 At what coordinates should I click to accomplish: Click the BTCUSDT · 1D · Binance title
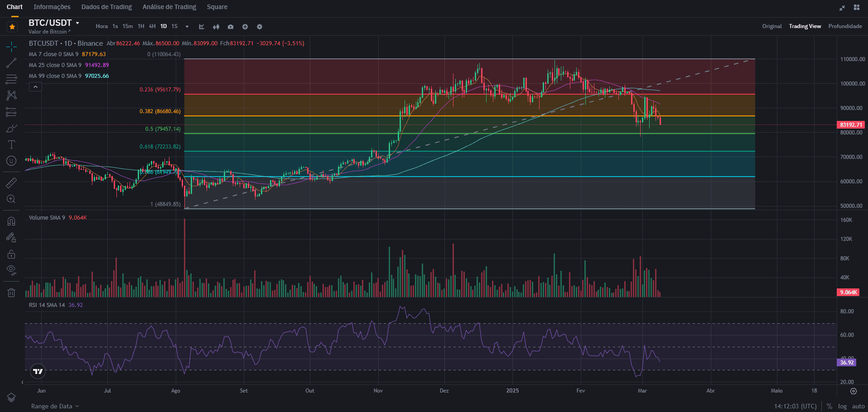[66, 43]
